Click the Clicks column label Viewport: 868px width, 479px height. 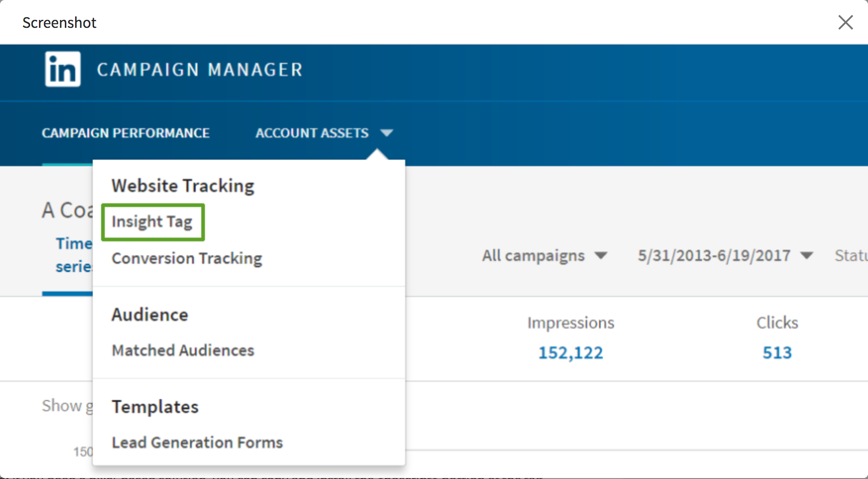pos(778,323)
